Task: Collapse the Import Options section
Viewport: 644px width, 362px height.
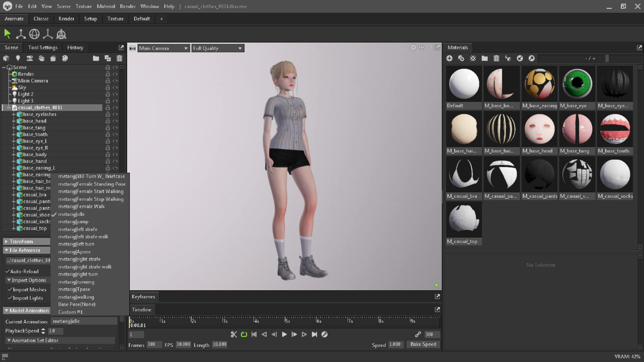Action: (9, 280)
